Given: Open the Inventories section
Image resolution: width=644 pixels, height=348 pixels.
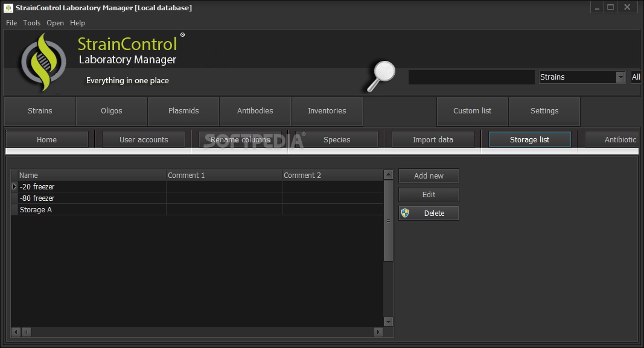Looking at the screenshot, I should (x=327, y=111).
